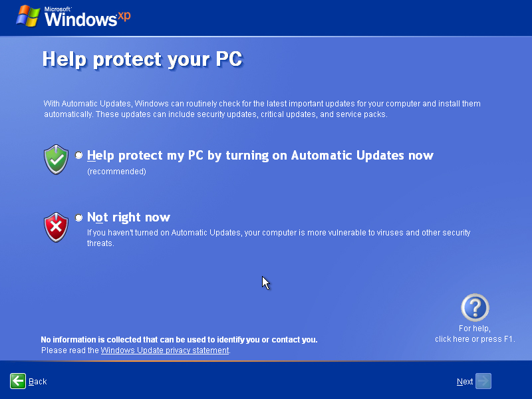The width and height of the screenshot is (532, 399).
Task: Click the vulnerability warning text under Not right now
Action: tap(279, 237)
